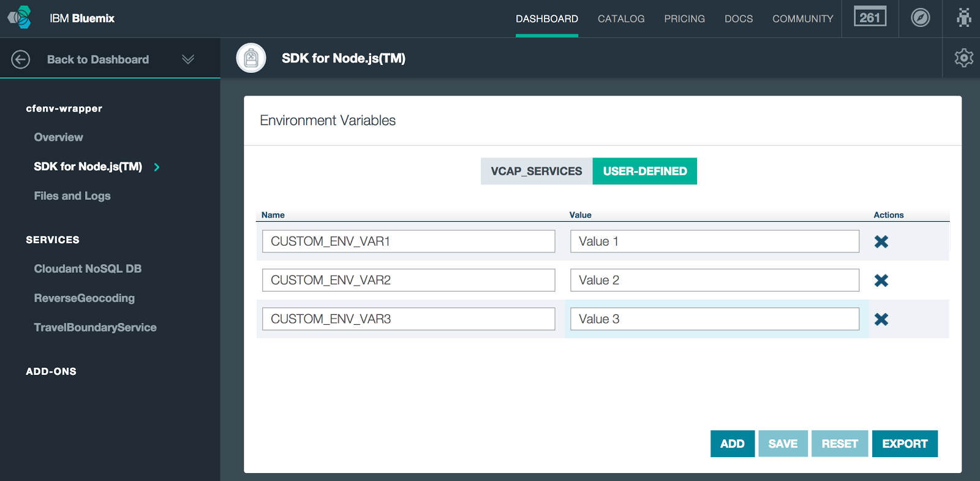Click the CUSTOM_ENV_VAR1 name field
This screenshot has height=481, width=980.
click(409, 241)
